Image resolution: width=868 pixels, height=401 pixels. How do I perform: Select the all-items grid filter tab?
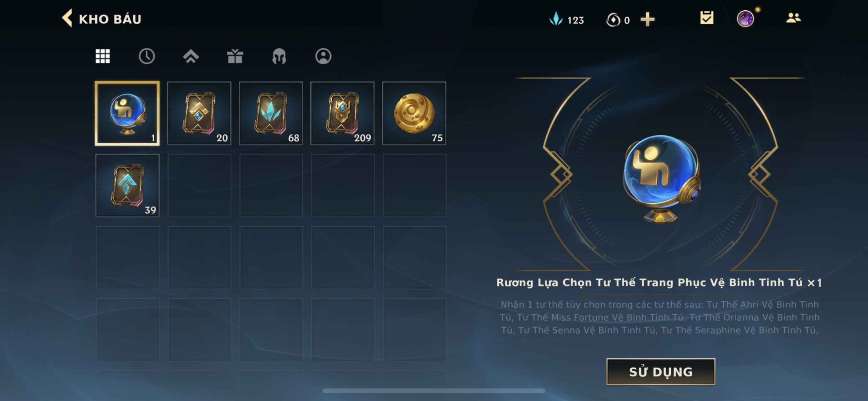(102, 56)
